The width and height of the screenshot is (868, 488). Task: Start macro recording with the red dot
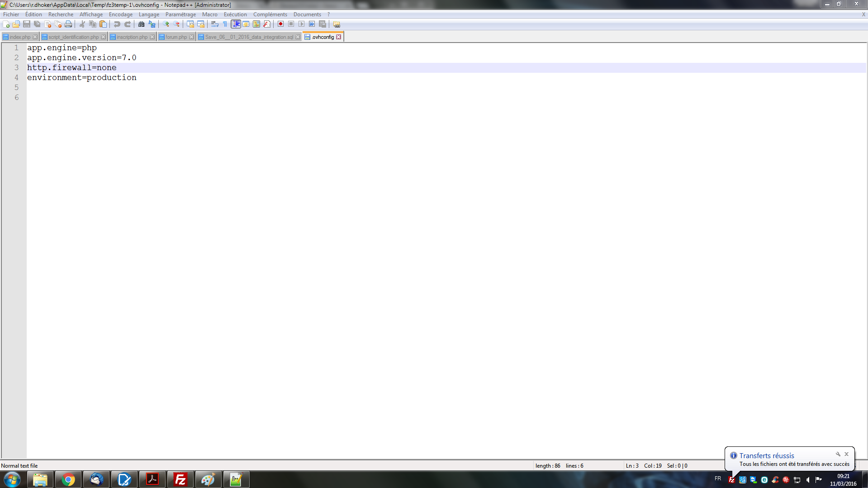click(280, 24)
